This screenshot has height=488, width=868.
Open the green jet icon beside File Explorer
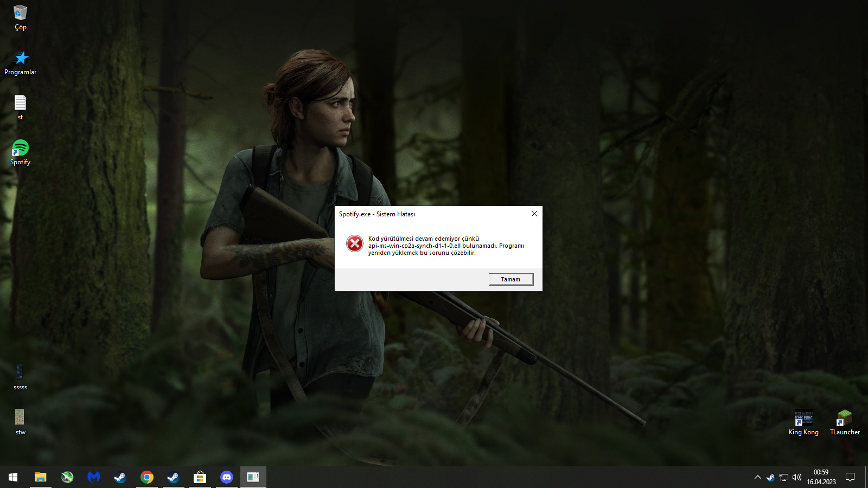67,477
